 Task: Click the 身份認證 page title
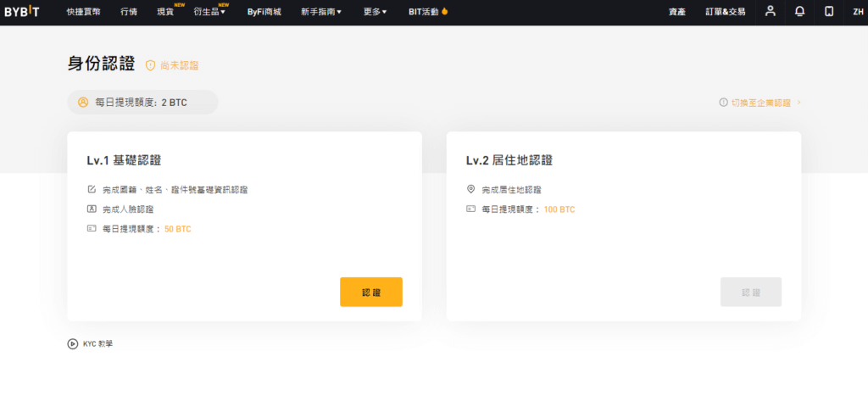pos(102,64)
